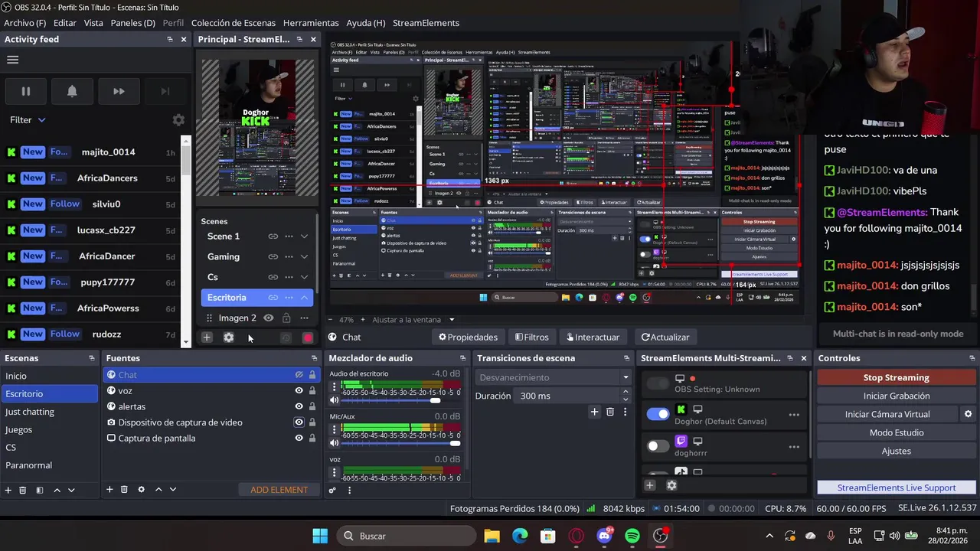Hide the Dispositivo de captura de video source
This screenshot has width=980, height=551.
(299, 422)
